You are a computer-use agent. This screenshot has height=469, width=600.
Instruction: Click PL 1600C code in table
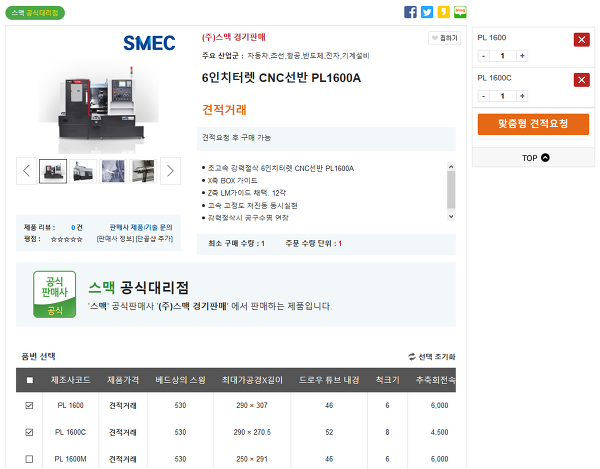70,432
